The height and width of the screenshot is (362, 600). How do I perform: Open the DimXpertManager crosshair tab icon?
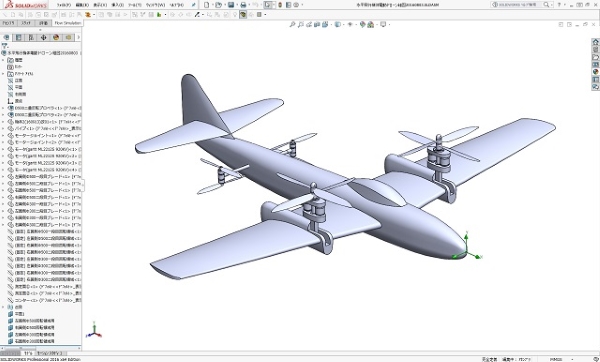pos(43,38)
